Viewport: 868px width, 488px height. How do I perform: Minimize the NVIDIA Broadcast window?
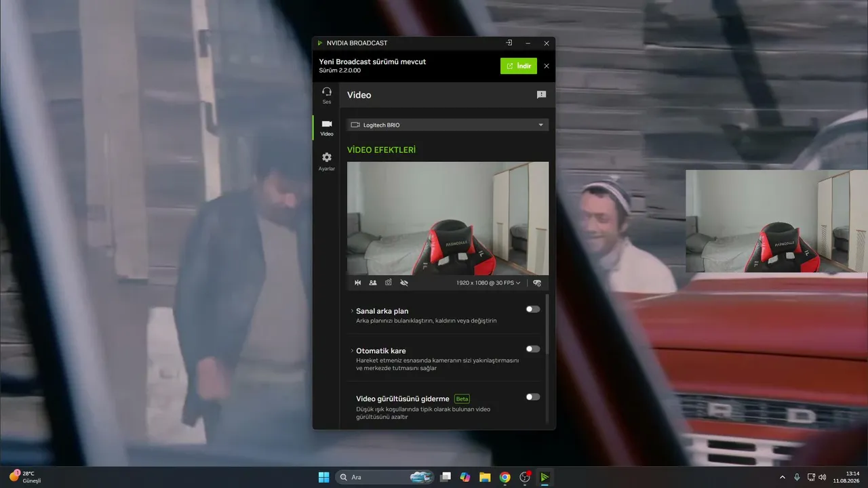tap(528, 43)
